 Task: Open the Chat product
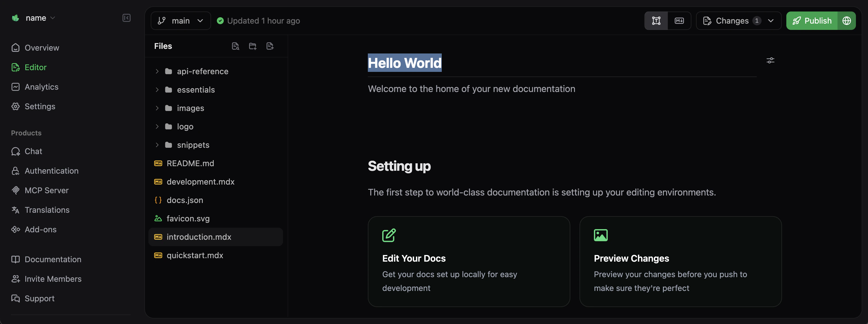(x=33, y=151)
